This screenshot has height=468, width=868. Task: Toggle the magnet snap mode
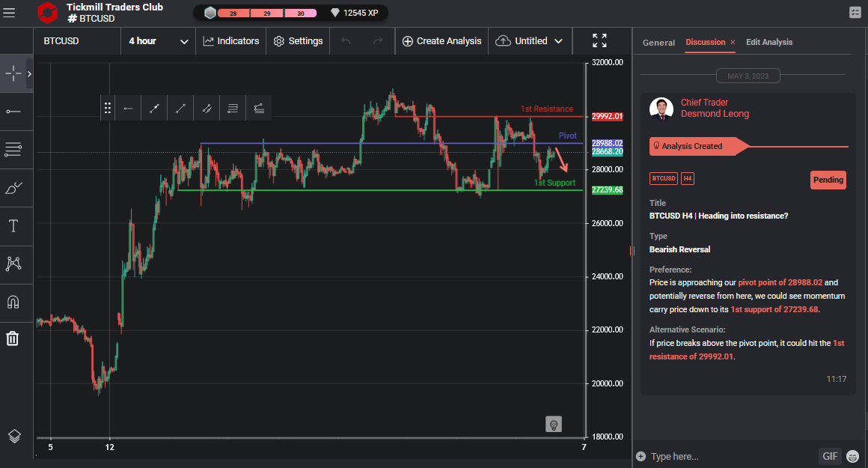point(13,302)
